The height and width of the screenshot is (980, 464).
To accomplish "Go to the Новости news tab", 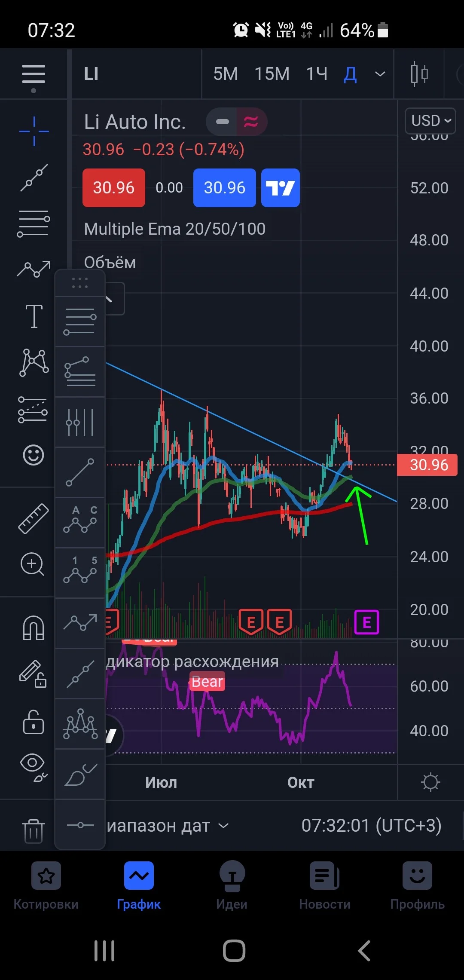I will (x=325, y=886).
